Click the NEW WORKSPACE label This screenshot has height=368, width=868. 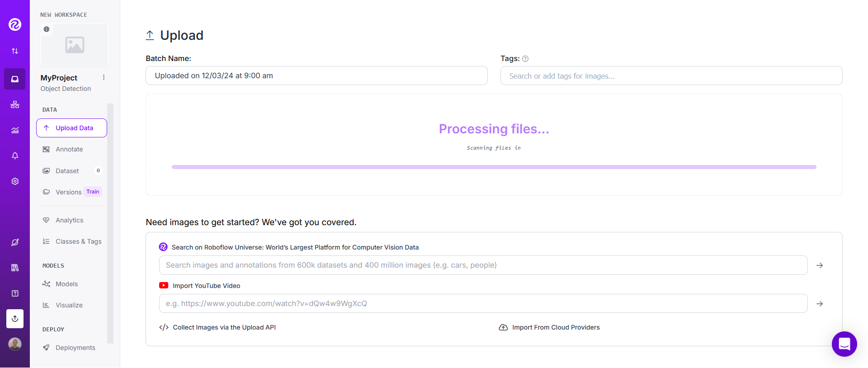(64, 15)
